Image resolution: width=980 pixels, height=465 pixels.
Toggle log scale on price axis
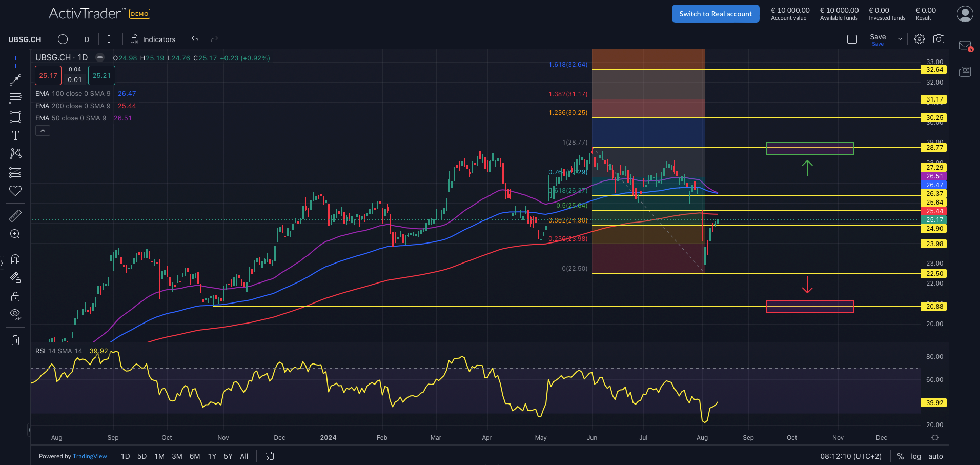coord(916,456)
